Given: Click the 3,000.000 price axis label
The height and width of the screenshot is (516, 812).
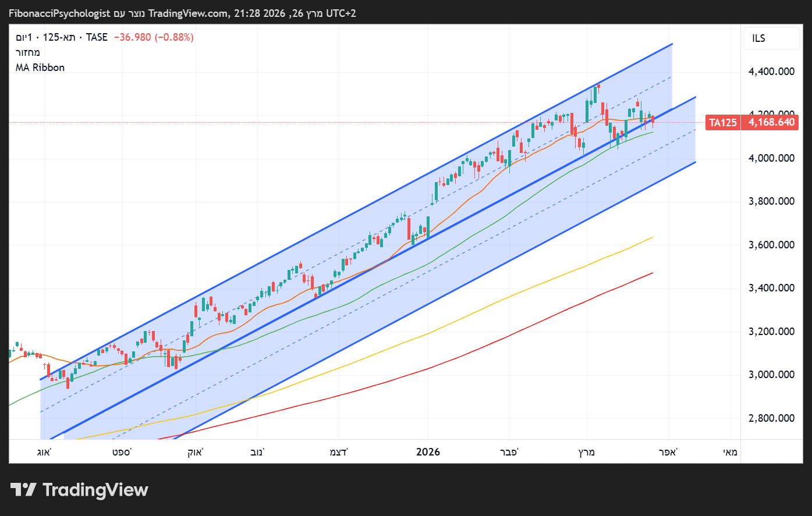Looking at the screenshot, I should tap(771, 375).
